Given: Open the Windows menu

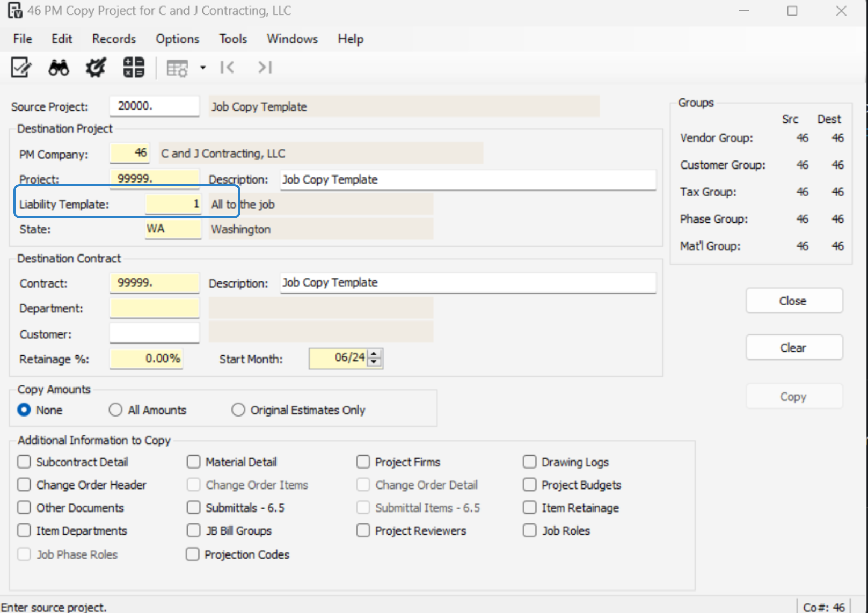Looking at the screenshot, I should pyautogui.click(x=293, y=39).
